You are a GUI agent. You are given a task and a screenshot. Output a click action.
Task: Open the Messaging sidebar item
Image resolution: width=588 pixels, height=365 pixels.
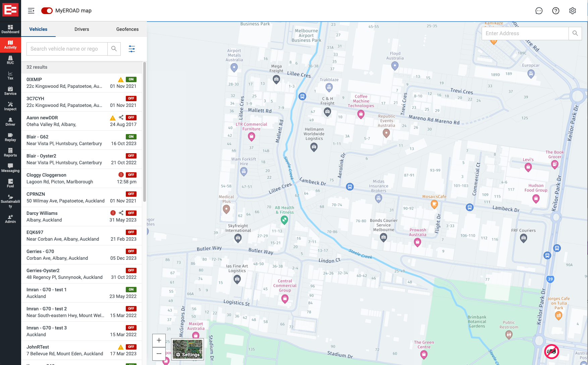(x=10, y=168)
